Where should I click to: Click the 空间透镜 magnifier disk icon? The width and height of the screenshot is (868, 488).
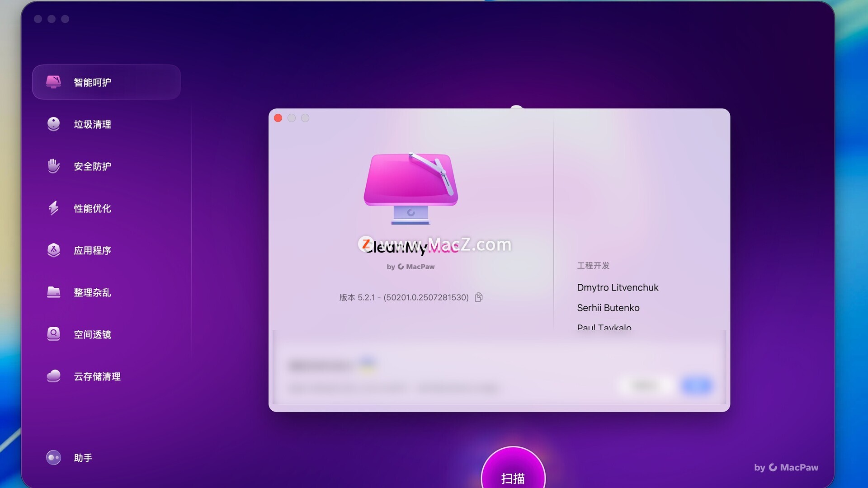[x=53, y=334]
